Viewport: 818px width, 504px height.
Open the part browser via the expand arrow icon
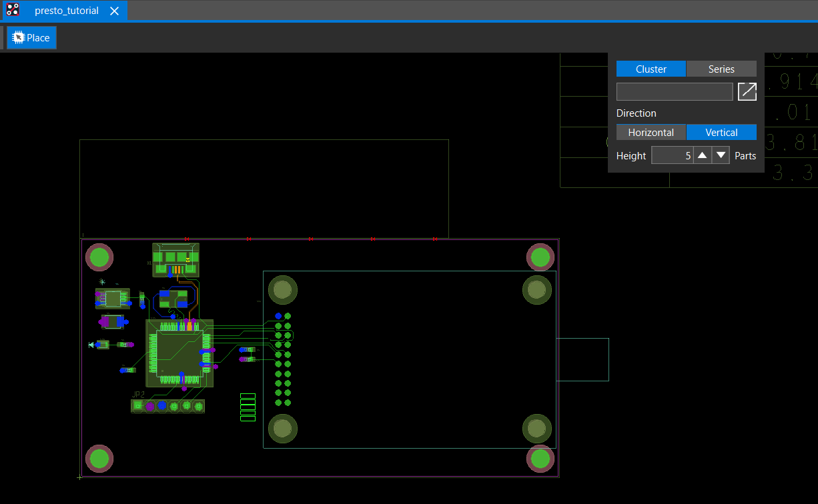click(x=747, y=91)
